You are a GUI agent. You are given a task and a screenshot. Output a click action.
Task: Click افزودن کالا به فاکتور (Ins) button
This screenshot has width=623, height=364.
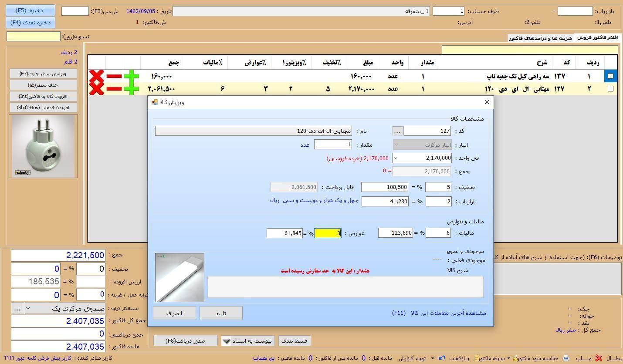click(x=42, y=96)
